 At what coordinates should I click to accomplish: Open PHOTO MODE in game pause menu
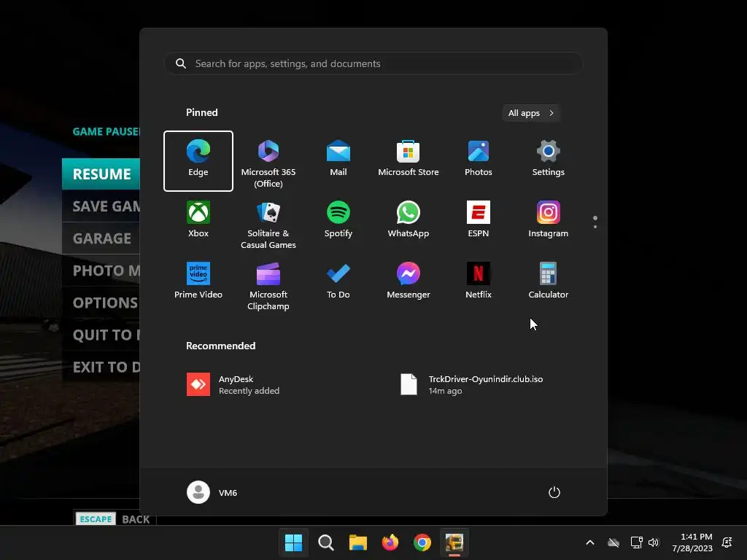tap(101, 271)
